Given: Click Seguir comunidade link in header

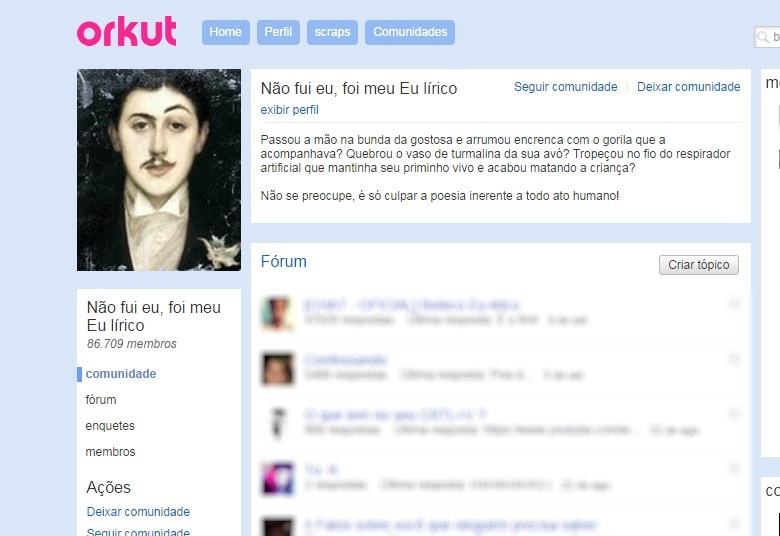Looking at the screenshot, I should click(x=566, y=87).
